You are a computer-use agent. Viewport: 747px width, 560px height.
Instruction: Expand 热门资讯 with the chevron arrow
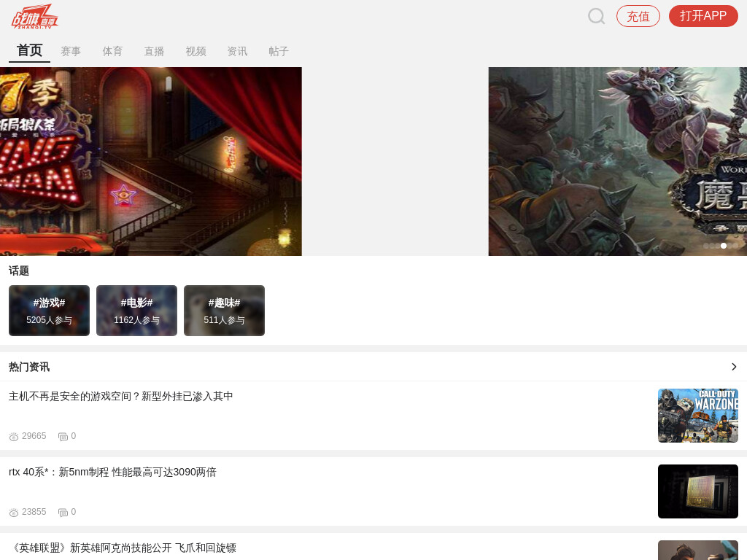[734, 367]
